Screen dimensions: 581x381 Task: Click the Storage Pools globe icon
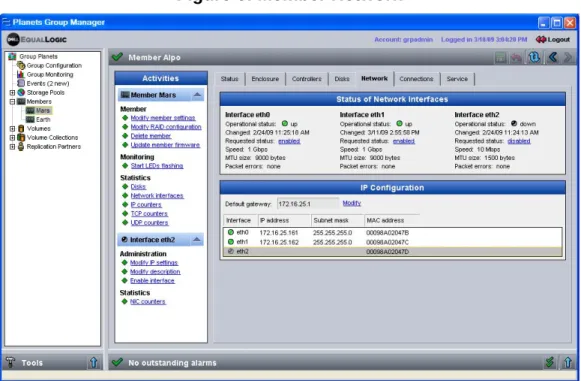coord(21,92)
